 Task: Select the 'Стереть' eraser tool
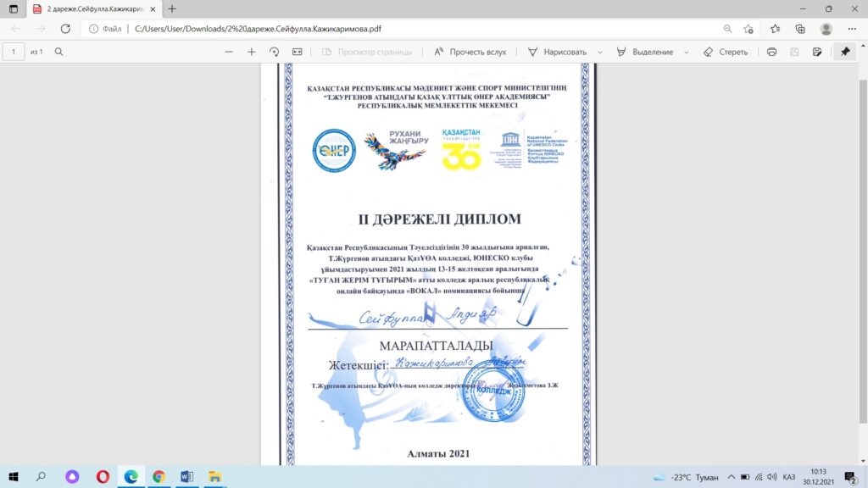pos(726,52)
